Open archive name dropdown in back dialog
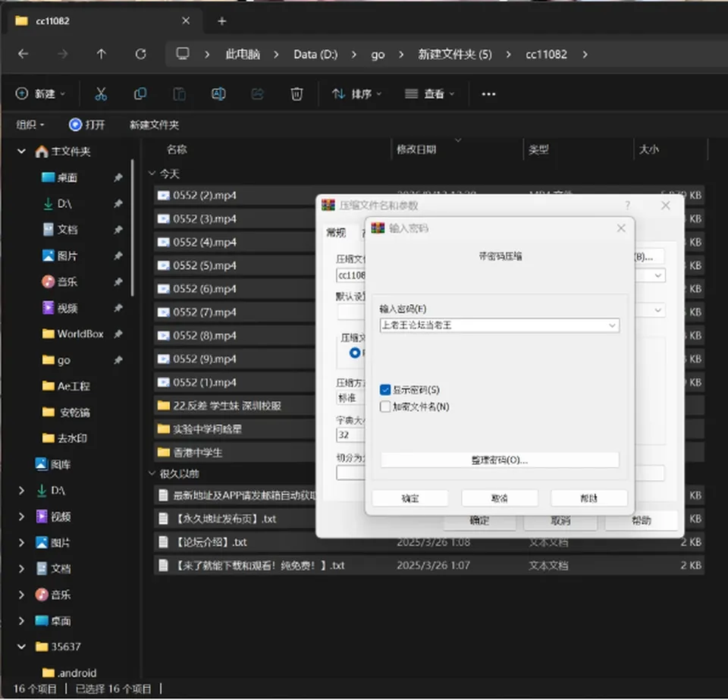728x700 pixels. pyautogui.click(x=657, y=275)
